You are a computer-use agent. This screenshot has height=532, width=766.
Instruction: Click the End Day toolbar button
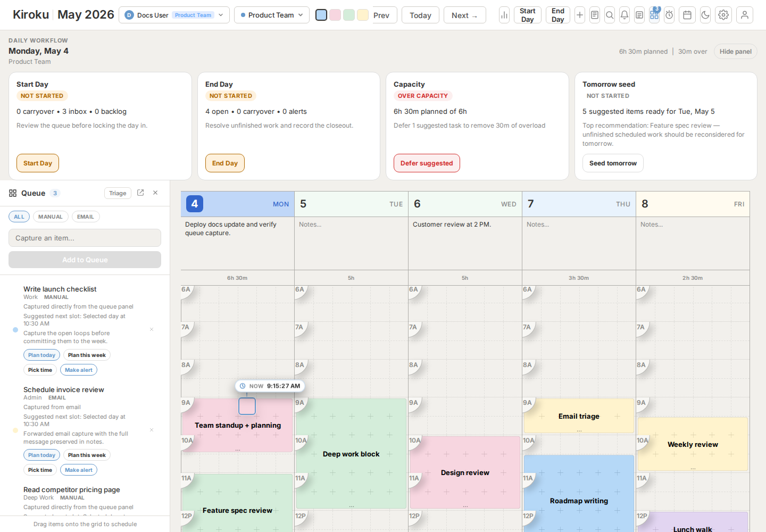coord(558,15)
